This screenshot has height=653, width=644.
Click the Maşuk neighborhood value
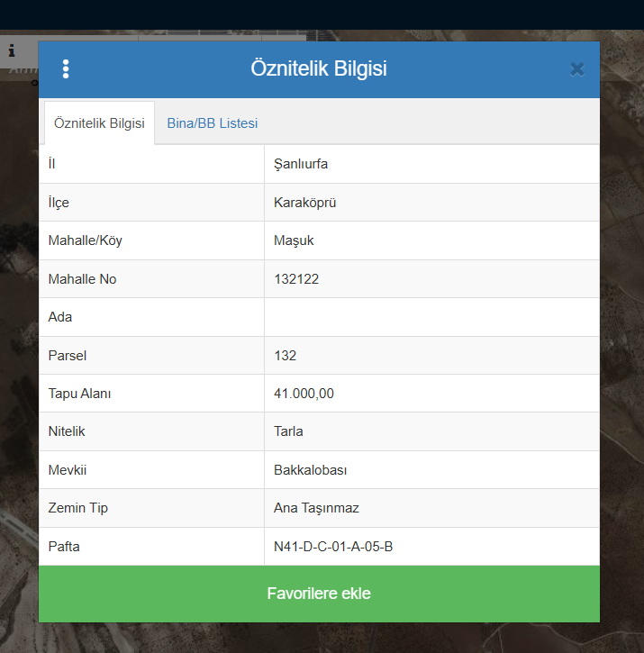tap(294, 240)
